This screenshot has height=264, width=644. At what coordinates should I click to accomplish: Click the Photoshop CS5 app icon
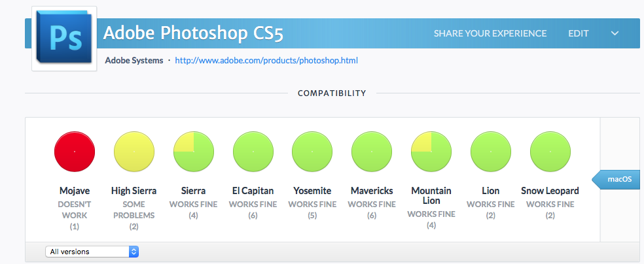pos(63,40)
